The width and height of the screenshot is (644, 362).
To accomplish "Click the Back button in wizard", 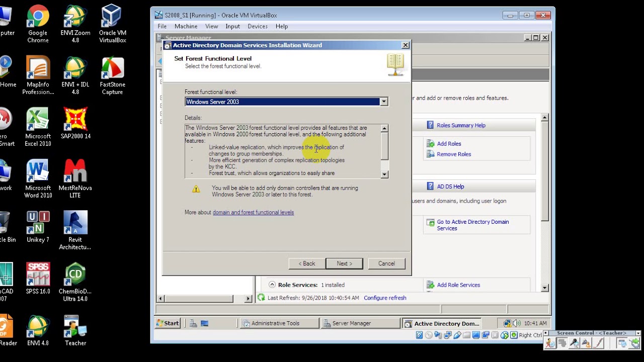I will click(x=307, y=263).
